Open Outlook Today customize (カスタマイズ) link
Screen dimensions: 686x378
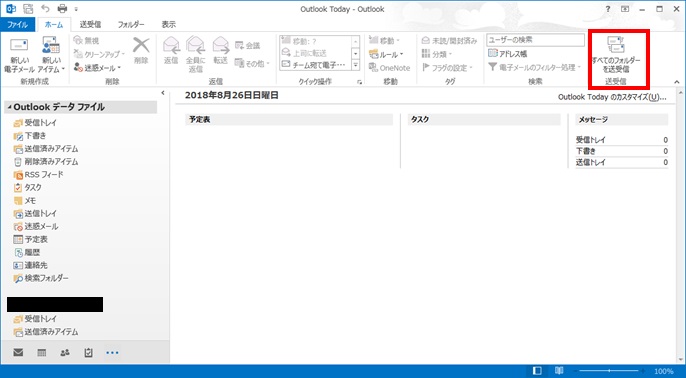612,97
